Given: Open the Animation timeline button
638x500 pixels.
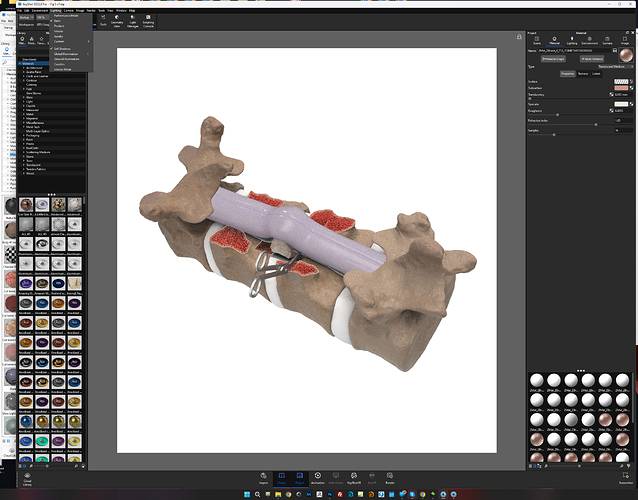Looking at the screenshot, I should point(318,478).
